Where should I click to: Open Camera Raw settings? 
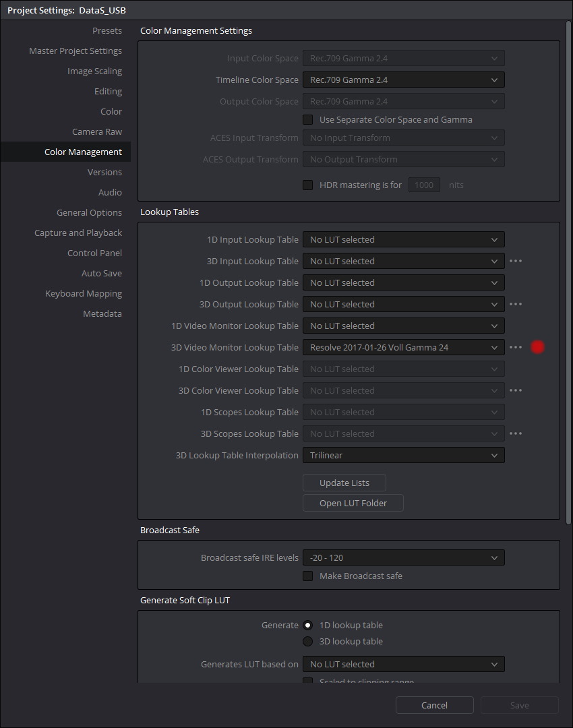coord(97,132)
